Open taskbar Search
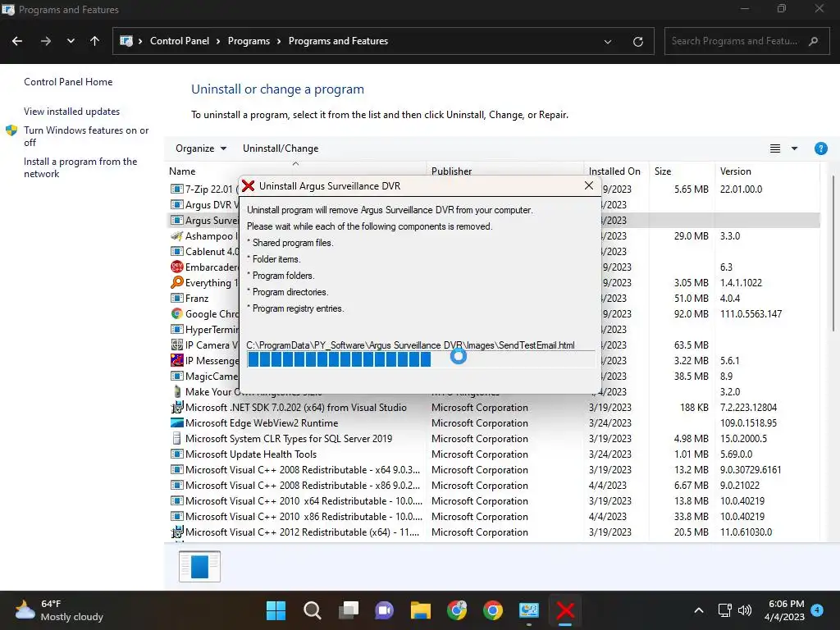 coord(312,610)
